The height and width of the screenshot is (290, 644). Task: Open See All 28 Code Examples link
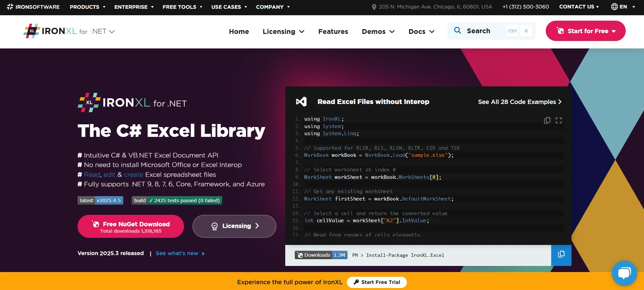[519, 102]
